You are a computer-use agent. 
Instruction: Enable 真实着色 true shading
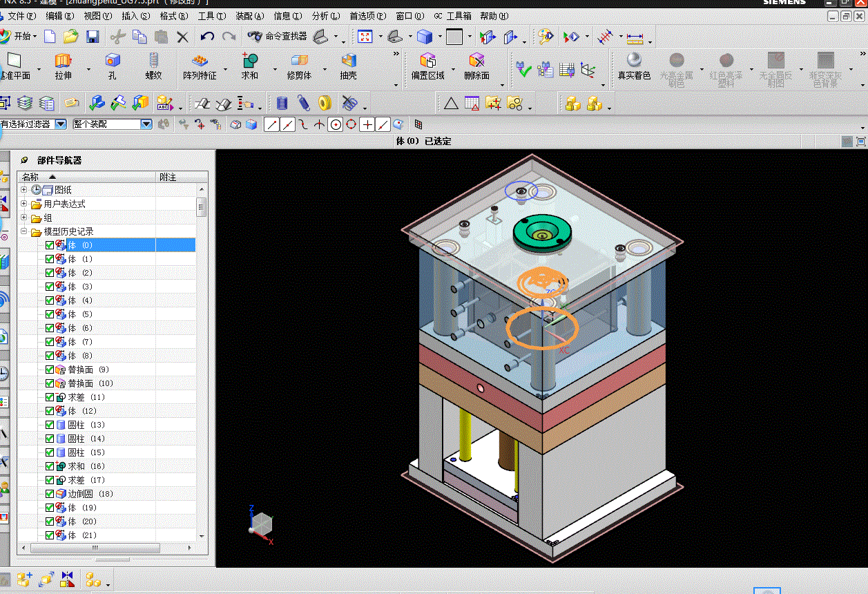click(x=634, y=66)
